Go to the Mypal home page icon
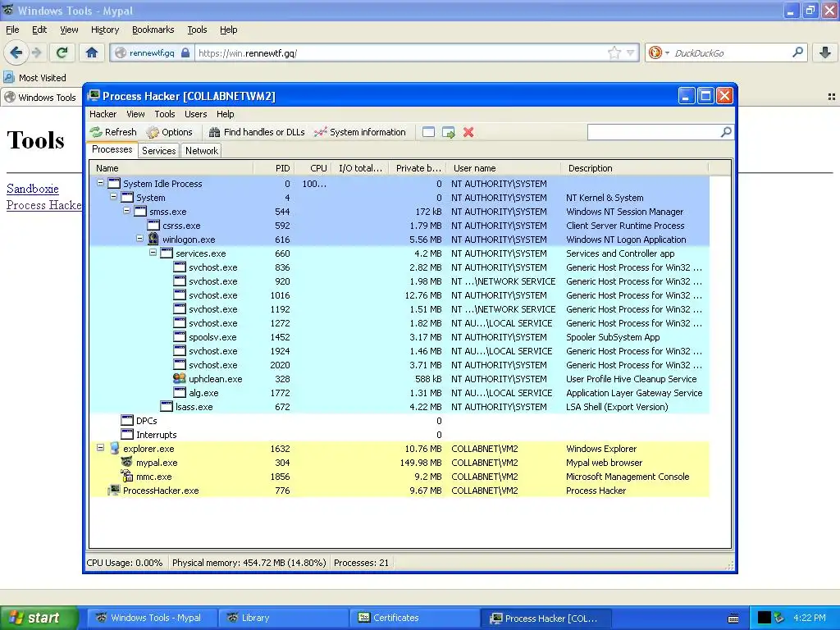Screen dimensions: 840x630 click(x=92, y=52)
